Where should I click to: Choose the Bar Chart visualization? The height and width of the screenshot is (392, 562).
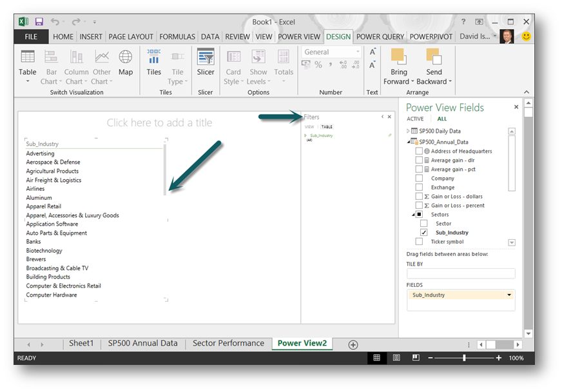tap(52, 66)
